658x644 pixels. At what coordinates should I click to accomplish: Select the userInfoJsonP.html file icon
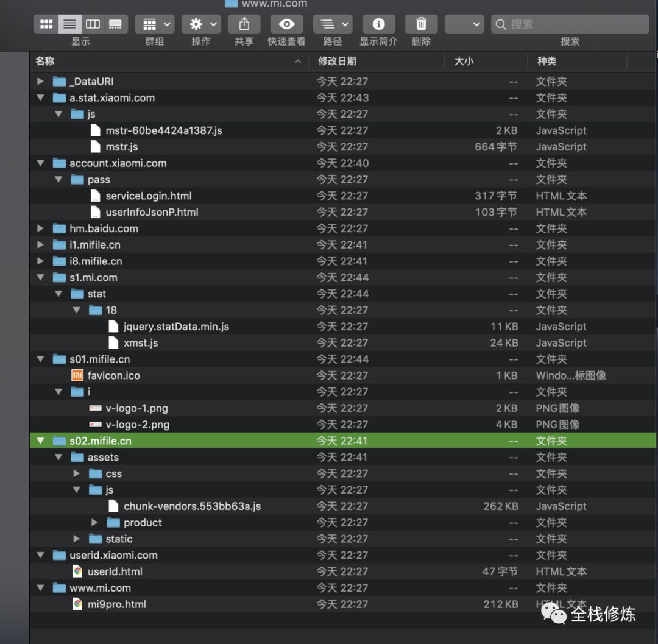(95, 212)
